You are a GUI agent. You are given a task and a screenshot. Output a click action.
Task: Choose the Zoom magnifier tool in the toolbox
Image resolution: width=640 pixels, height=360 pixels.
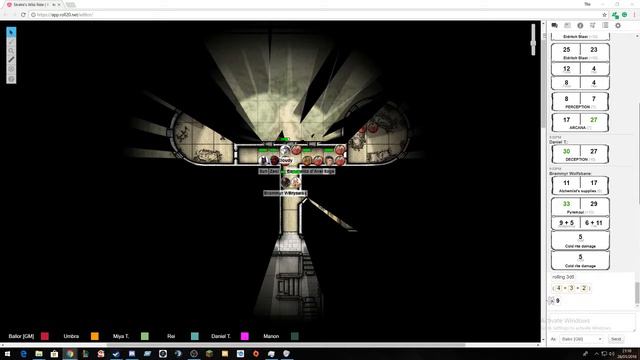pyautogui.click(x=11, y=51)
